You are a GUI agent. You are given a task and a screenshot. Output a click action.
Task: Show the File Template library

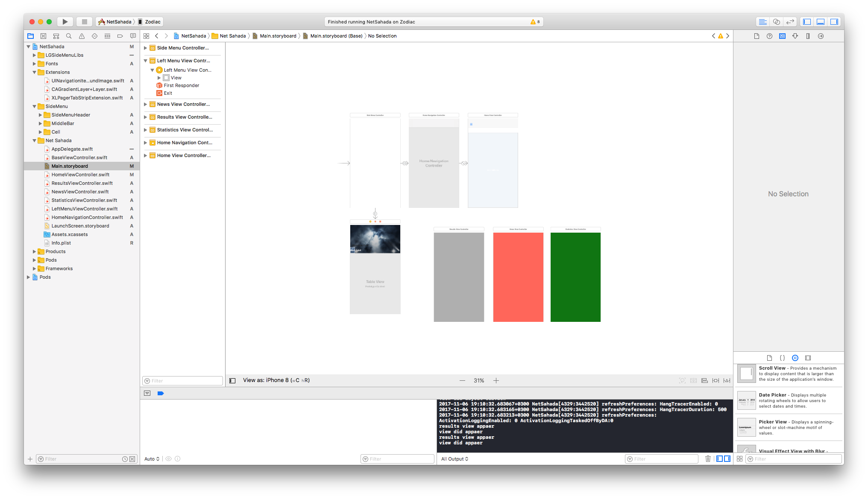coord(769,358)
